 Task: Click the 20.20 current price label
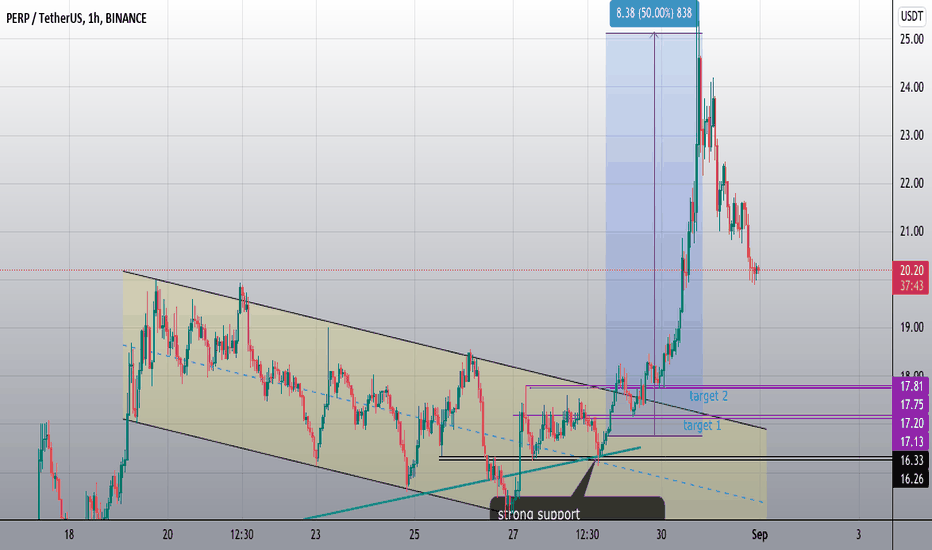[912, 271]
